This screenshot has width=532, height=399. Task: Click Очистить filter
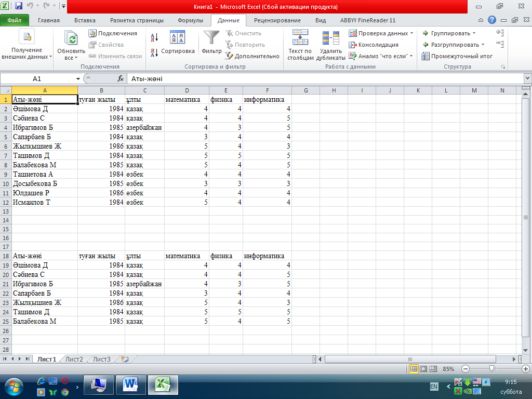pos(244,33)
